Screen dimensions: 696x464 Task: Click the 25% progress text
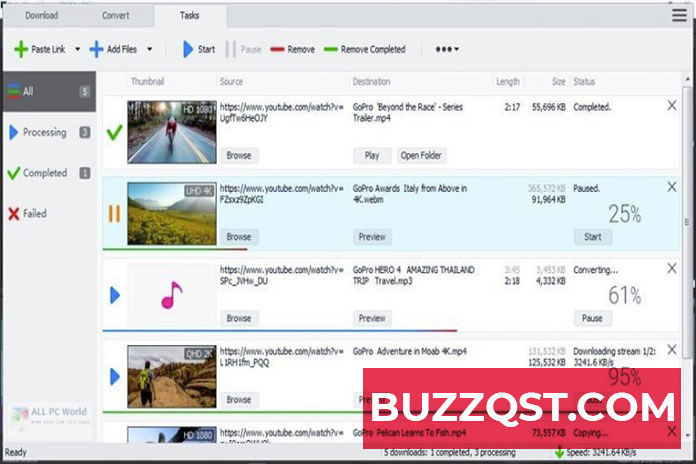pyautogui.click(x=625, y=214)
